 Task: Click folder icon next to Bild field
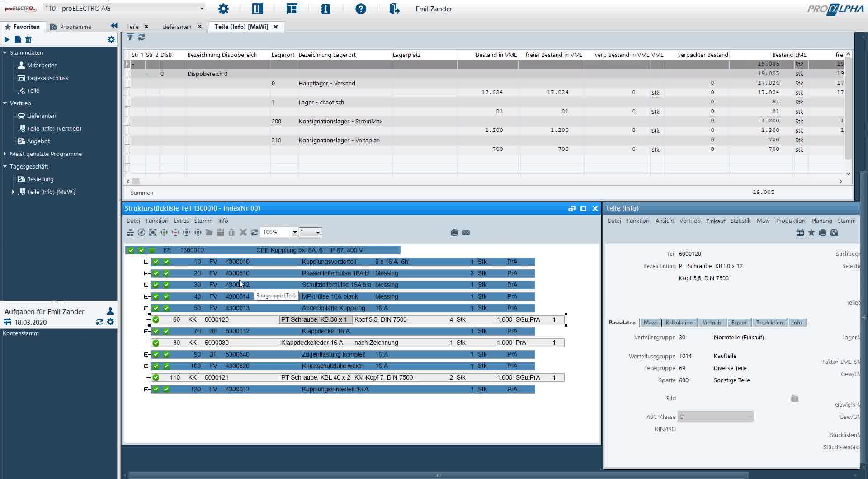tap(795, 398)
